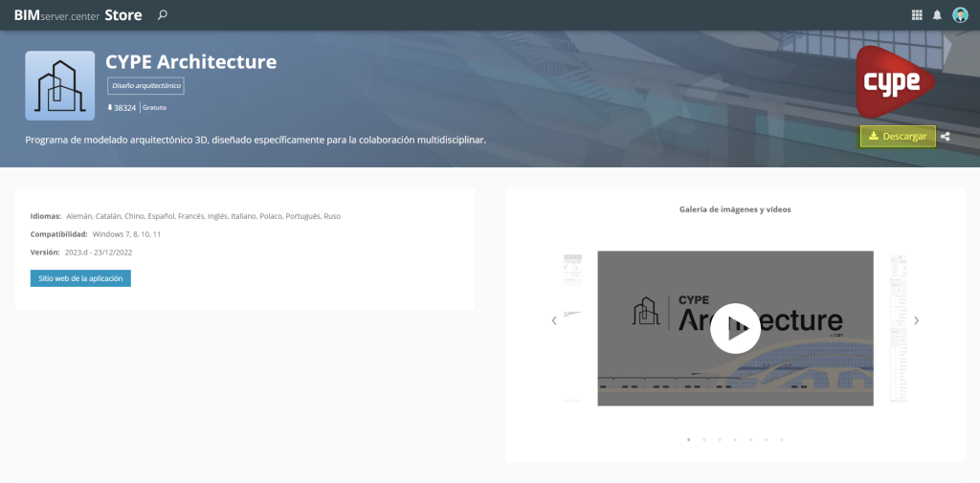Screen dimensions: 980x483
Task: Open the apps grid menu
Action: tap(917, 14)
